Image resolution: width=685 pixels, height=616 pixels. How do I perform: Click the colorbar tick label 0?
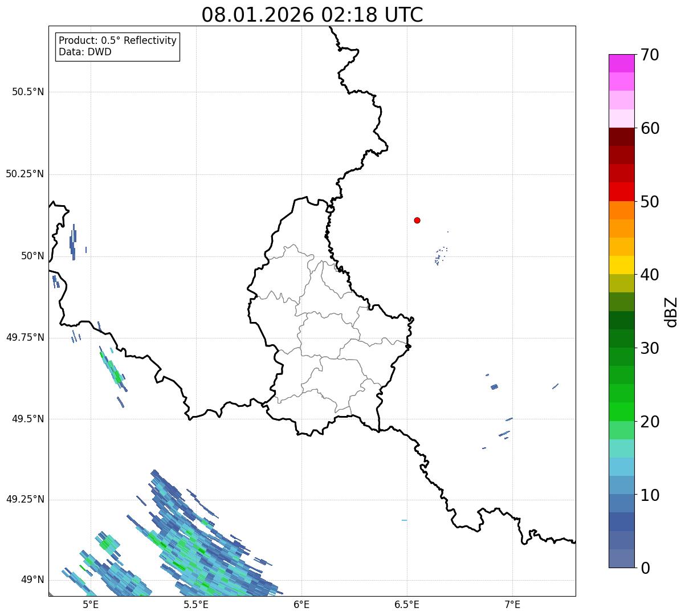pyautogui.click(x=645, y=568)
